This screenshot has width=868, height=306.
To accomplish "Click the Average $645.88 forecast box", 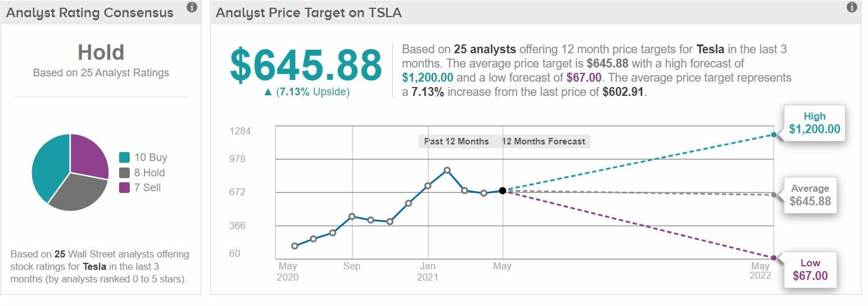I will 810,195.
